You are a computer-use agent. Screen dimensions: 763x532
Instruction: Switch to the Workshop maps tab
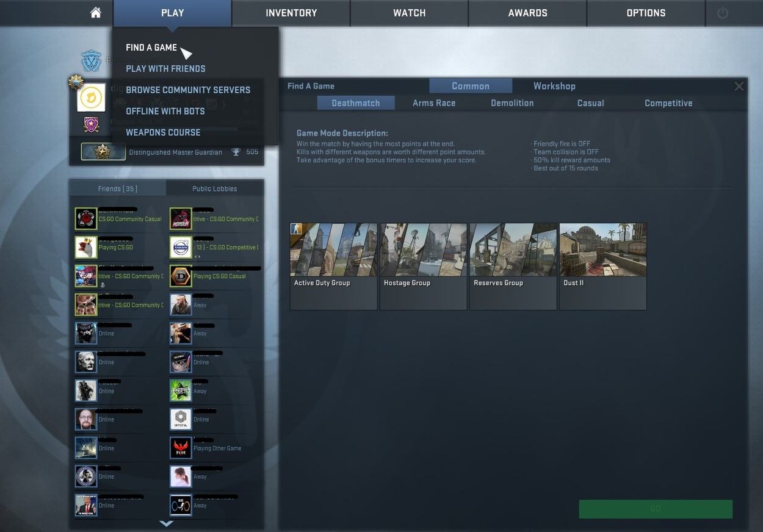point(554,86)
